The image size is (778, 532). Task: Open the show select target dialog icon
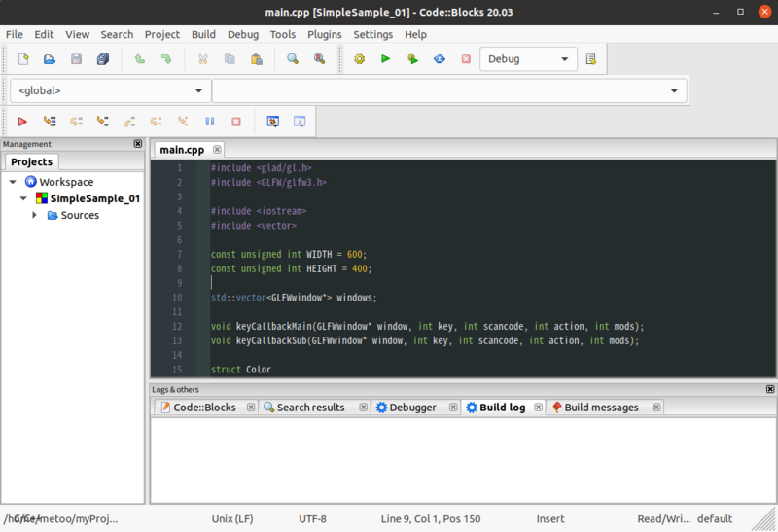591,59
